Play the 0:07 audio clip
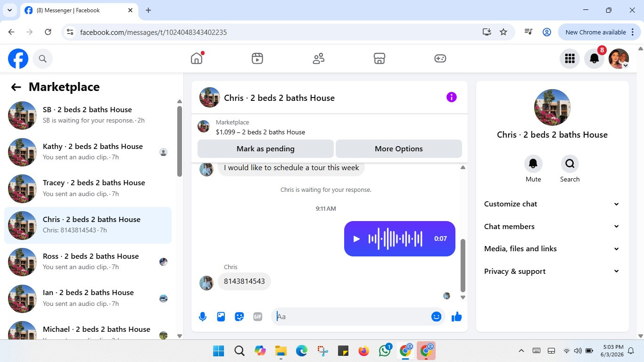Viewport: 644px width, 362px height. point(356,239)
